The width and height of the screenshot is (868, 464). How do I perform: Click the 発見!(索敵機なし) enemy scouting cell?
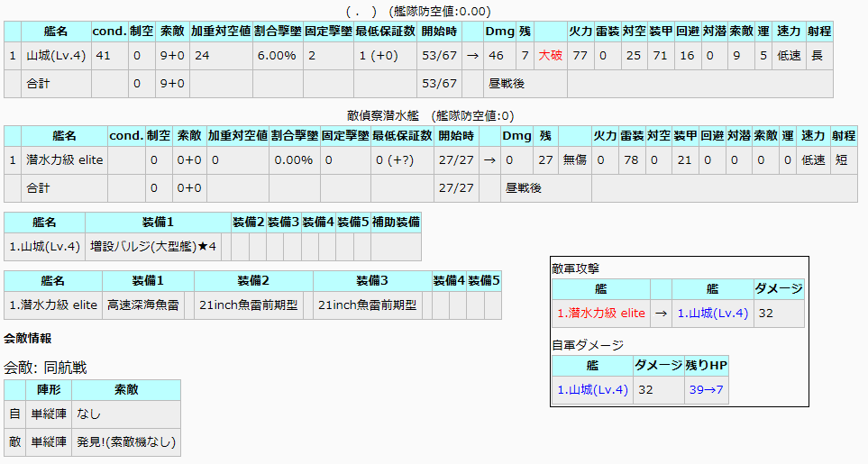(x=126, y=442)
